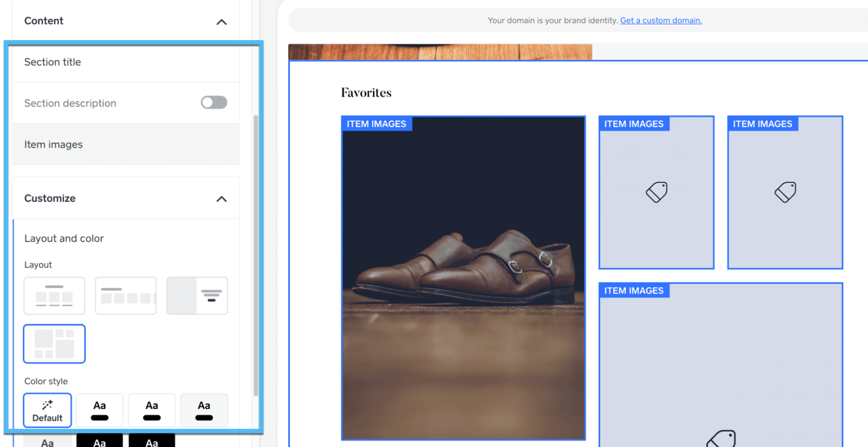Open the Get a custom domain link
This screenshot has height=447, width=868.
661,20
